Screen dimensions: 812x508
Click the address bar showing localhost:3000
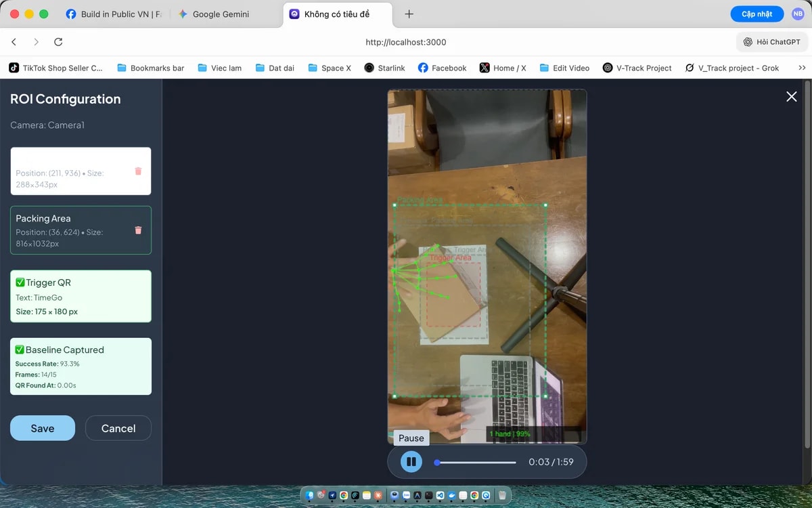point(406,41)
